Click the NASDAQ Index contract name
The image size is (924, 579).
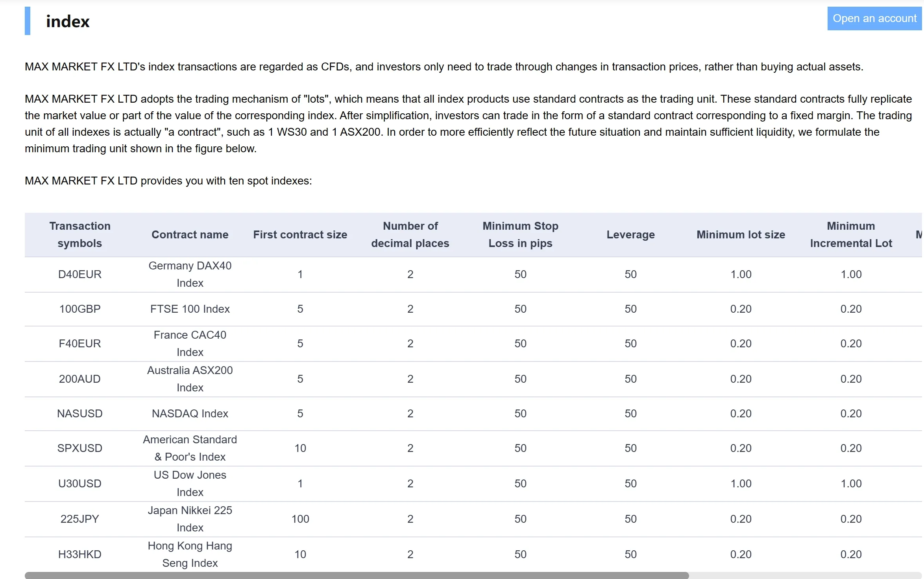click(190, 413)
